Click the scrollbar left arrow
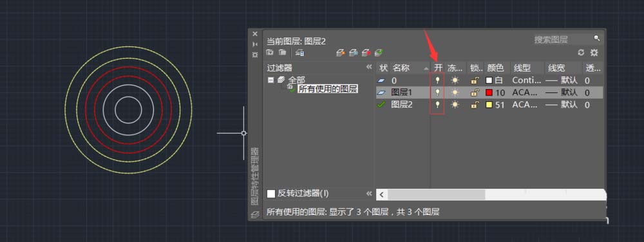The height and width of the screenshot is (242, 644). tap(381, 194)
